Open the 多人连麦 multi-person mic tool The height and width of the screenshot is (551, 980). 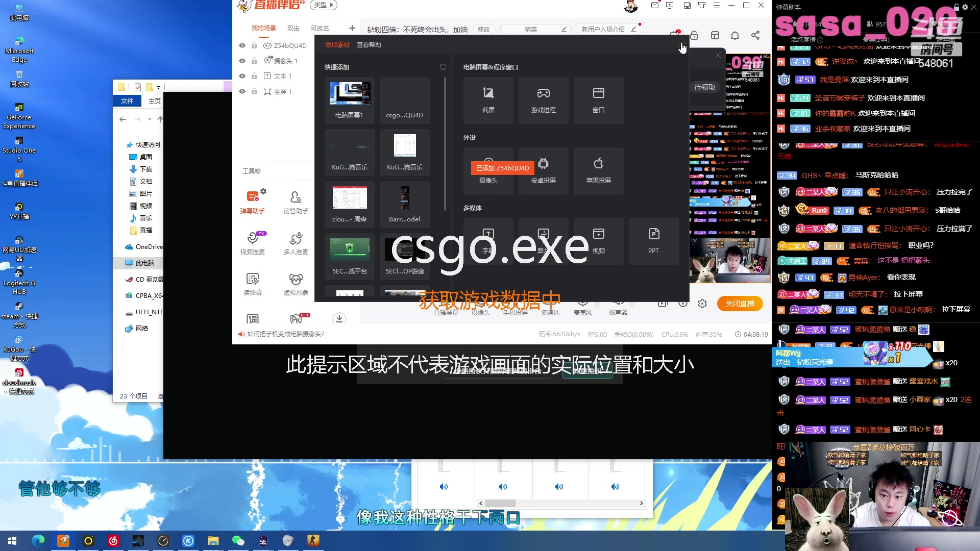pos(296,242)
